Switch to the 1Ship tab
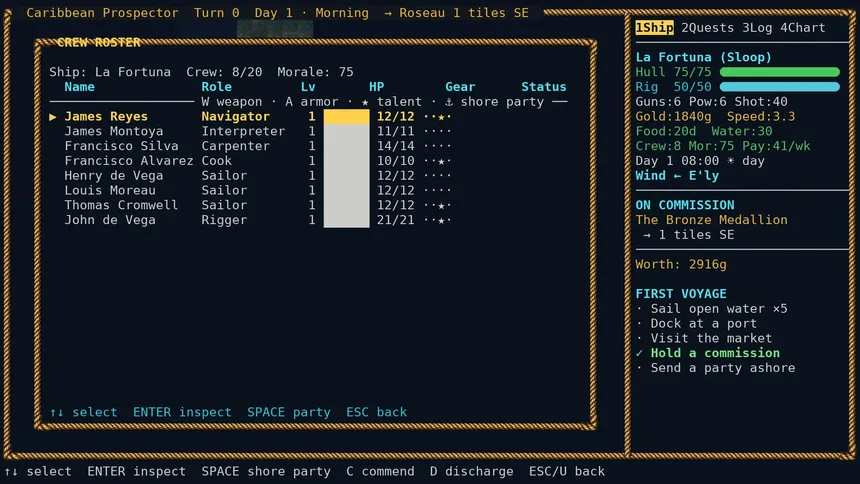 [654, 27]
